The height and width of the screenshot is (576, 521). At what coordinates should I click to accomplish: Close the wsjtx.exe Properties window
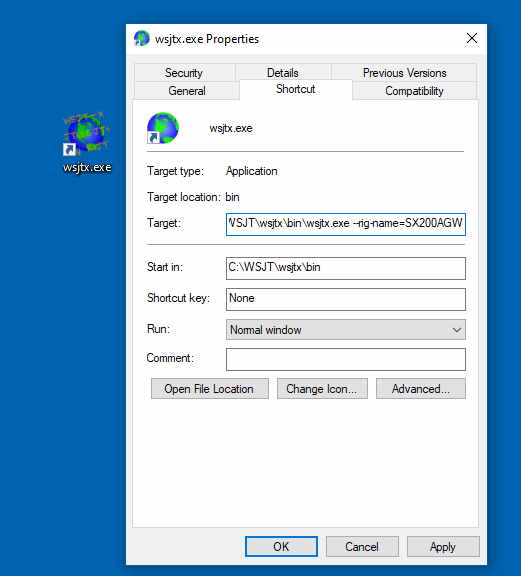472,38
